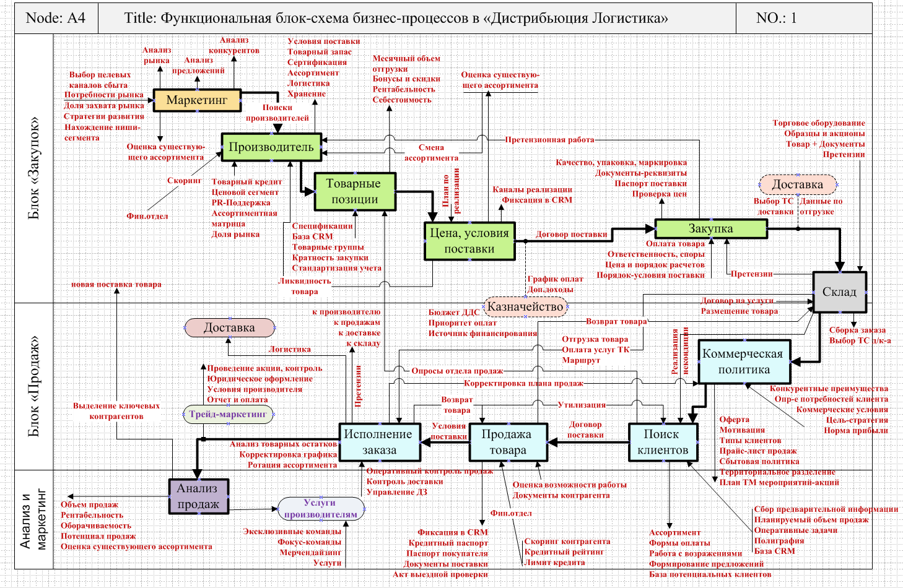Click the Доставка shape near Закупка
The width and height of the screenshot is (903, 588).
798,184
